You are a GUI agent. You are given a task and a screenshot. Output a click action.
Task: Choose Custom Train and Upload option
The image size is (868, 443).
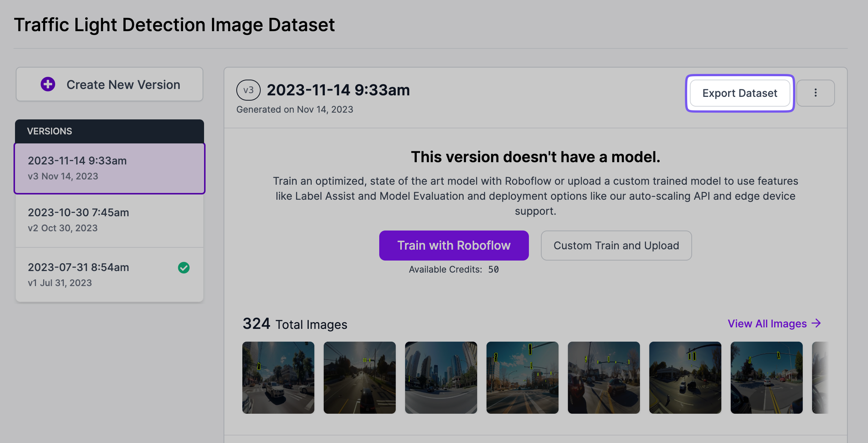coord(616,246)
